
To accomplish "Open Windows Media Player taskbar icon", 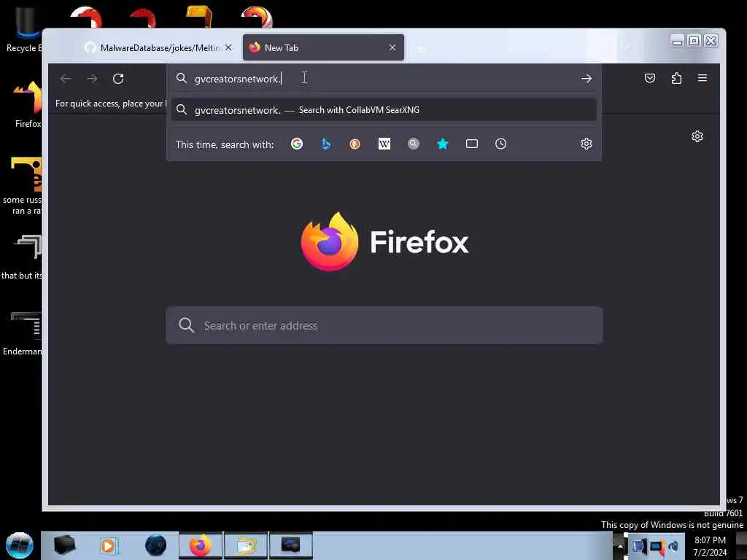I will coord(108,545).
